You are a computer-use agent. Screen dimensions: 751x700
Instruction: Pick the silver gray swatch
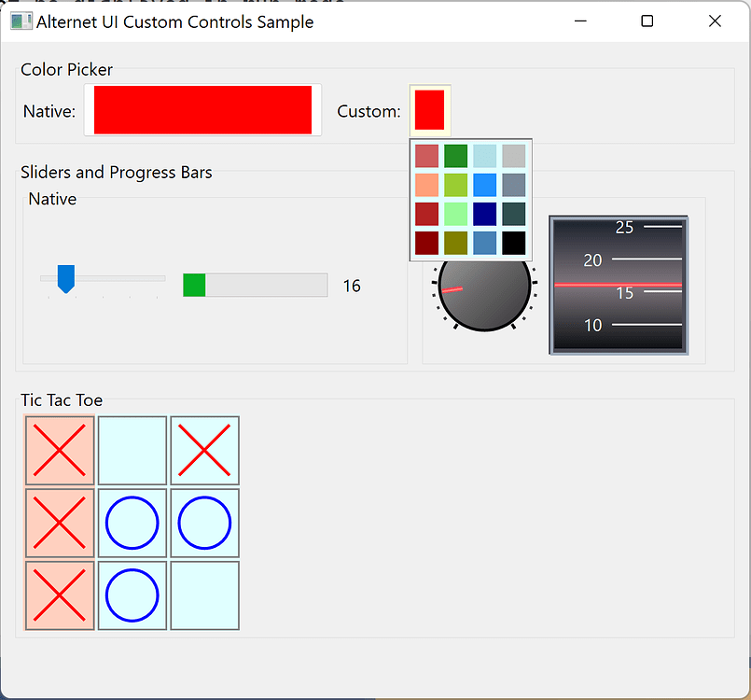pyautogui.click(x=514, y=156)
